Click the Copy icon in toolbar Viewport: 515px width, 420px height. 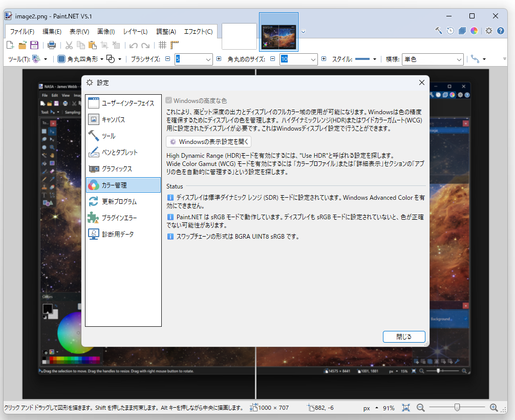(x=81, y=45)
